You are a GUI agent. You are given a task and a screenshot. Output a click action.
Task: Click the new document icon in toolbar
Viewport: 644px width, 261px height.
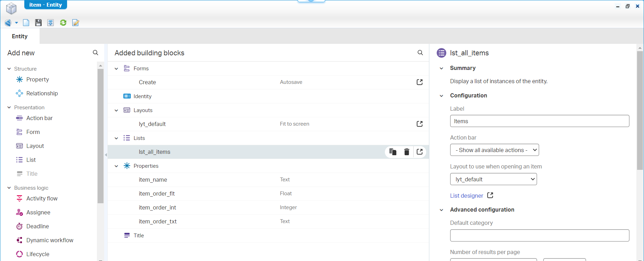point(26,23)
